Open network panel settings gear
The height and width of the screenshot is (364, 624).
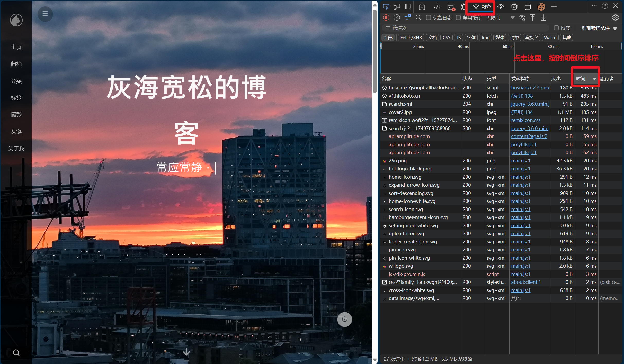[x=615, y=17]
